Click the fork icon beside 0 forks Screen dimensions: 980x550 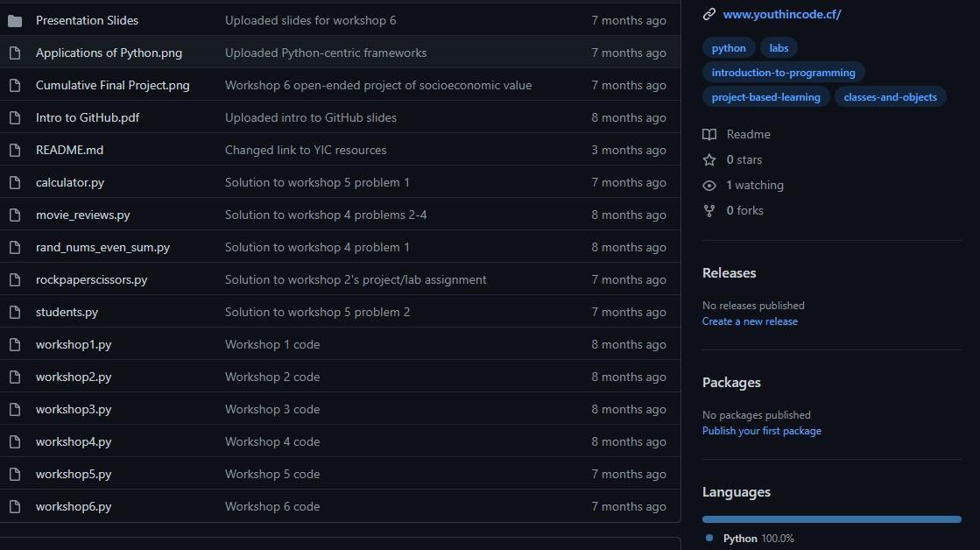tap(709, 210)
